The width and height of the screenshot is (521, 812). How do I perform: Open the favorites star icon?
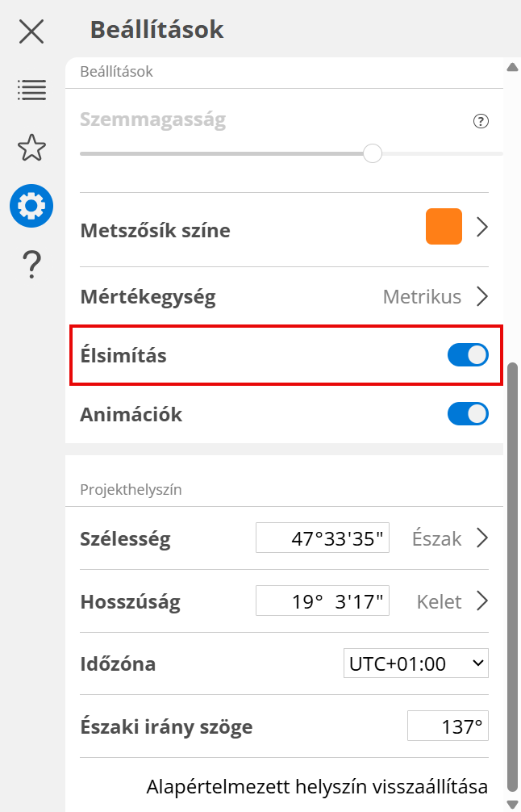[31, 148]
